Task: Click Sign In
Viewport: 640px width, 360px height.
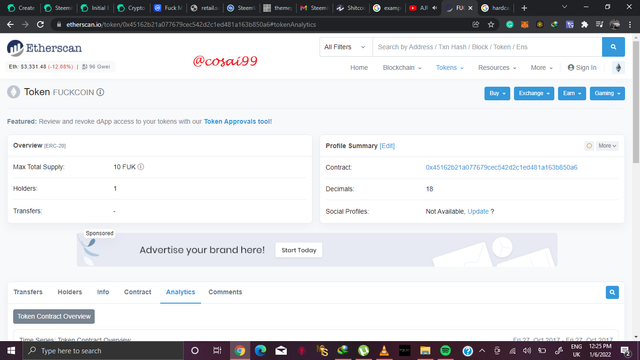Action: (x=582, y=68)
